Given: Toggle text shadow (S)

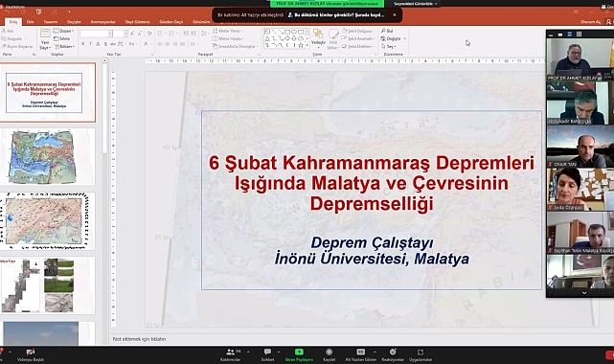Looking at the screenshot, I should tap(105, 44).
